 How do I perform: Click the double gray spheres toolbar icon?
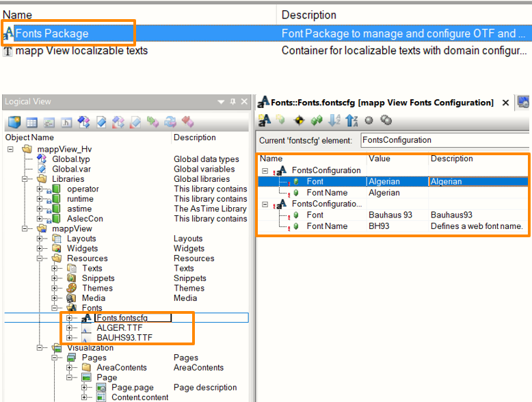(386, 120)
